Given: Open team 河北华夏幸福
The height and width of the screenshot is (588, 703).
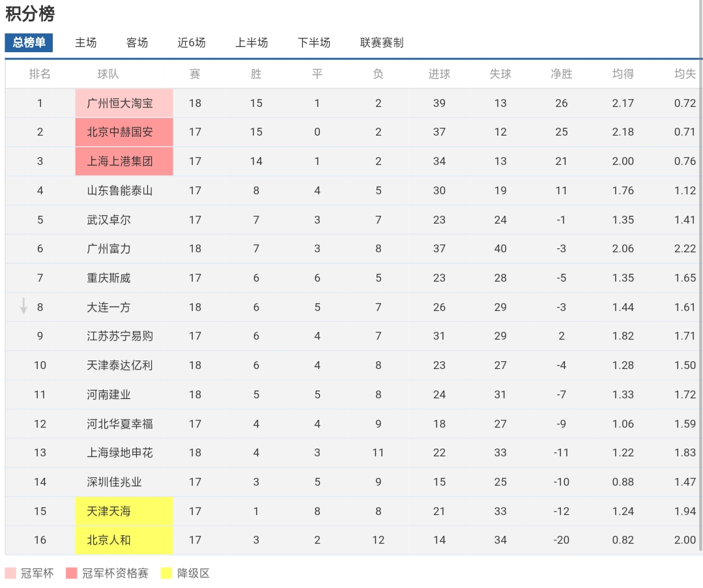Looking at the screenshot, I should coord(120,424).
